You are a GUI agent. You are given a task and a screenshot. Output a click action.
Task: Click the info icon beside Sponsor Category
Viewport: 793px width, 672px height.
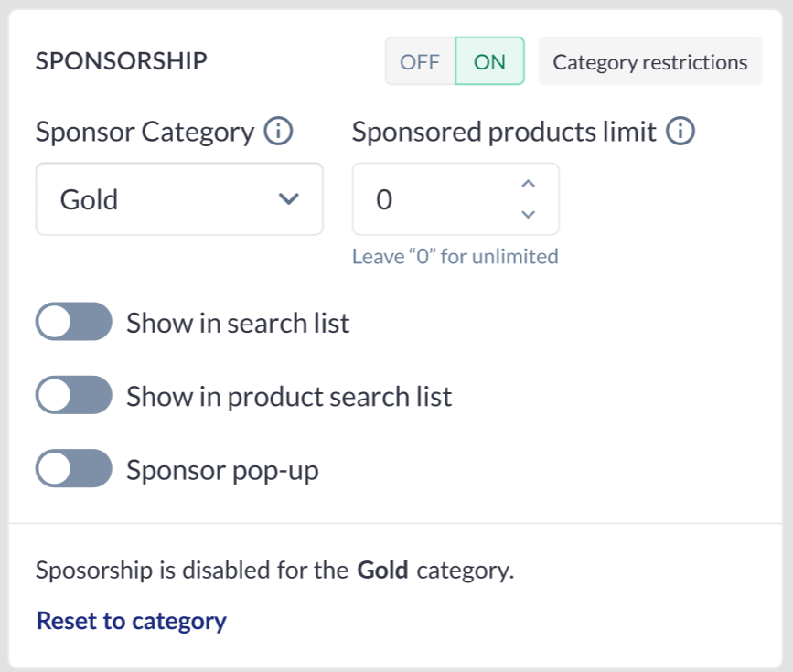click(x=278, y=133)
